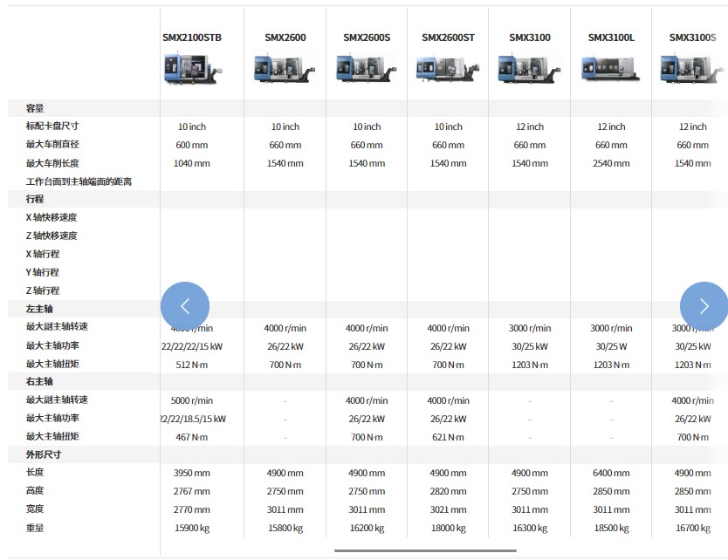The height and width of the screenshot is (560, 728).
Task: Open the SMX3100 machine thumbnail
Action: click(x=530, y=69)
